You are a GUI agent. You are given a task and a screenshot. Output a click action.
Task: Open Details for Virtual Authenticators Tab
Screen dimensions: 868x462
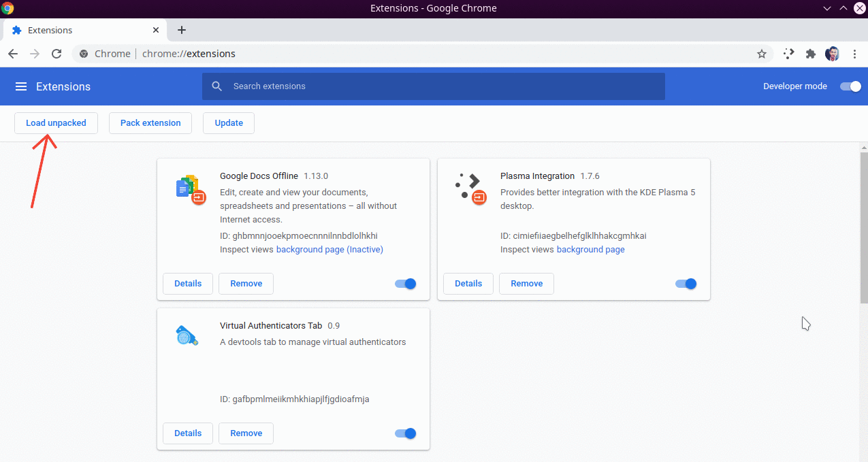click(188, 433)
